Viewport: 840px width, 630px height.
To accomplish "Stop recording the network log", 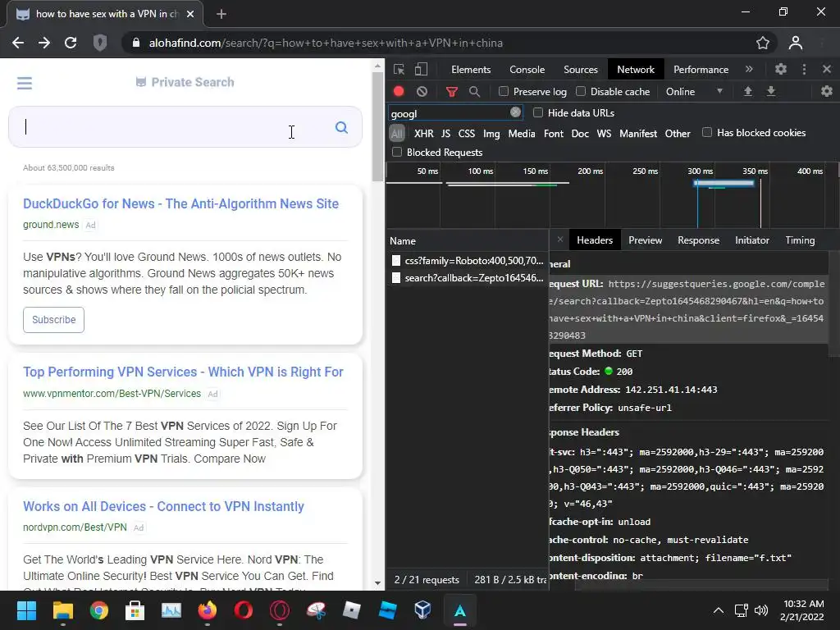I will click(x=399, y=92).
